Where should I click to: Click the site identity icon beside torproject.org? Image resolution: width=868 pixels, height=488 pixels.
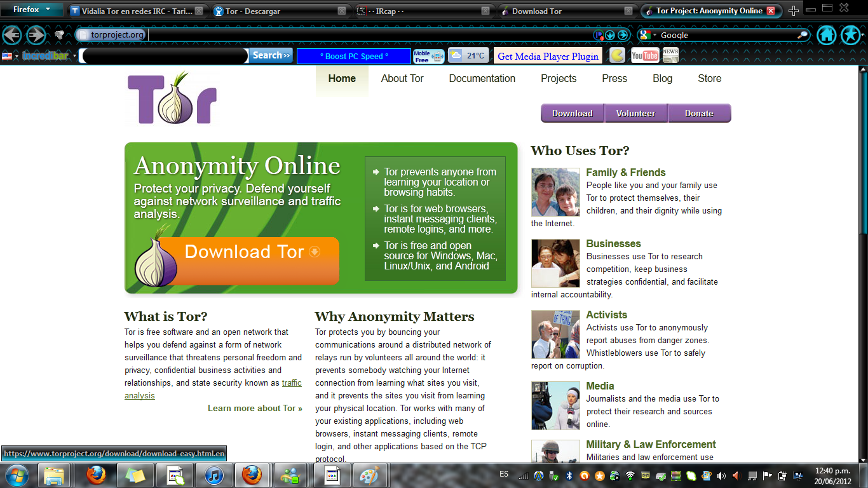pyautogui.click(x=83, y=35)
